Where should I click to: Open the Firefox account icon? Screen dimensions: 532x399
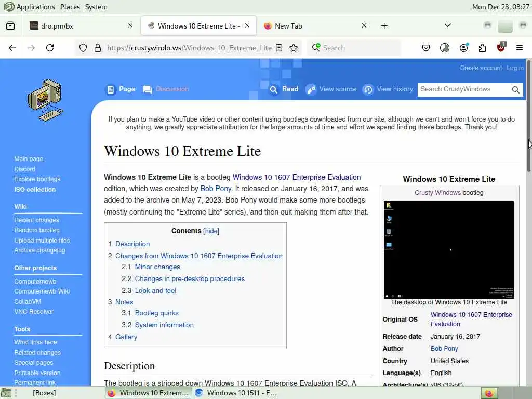pyautogui.click(x=463, y=48)
